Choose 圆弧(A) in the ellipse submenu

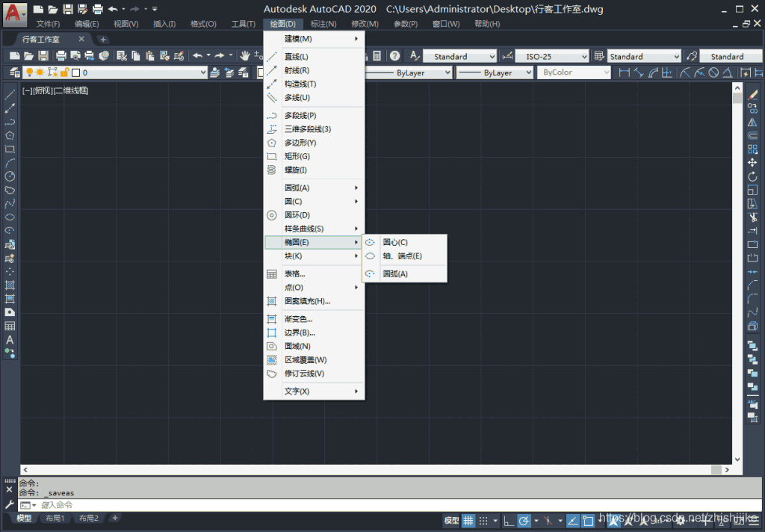tap(404, 273)
